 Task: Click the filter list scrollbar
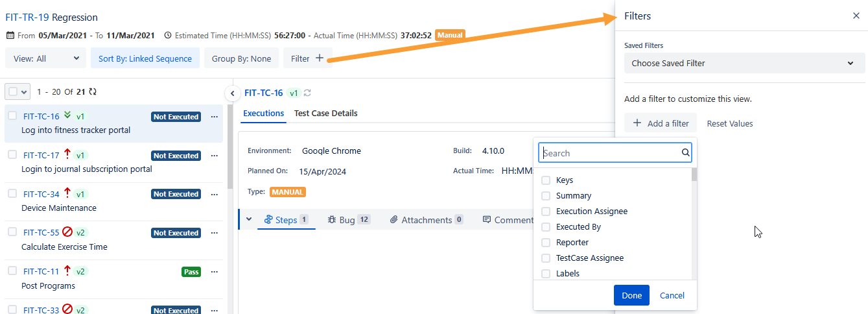(694, 174)
